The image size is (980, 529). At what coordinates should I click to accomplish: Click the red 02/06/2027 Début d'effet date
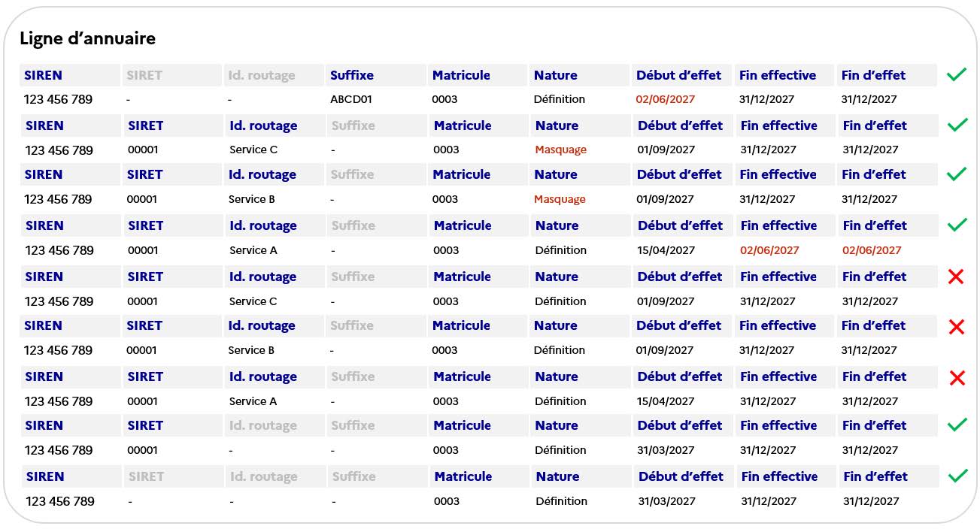click(x=665, y=99)
